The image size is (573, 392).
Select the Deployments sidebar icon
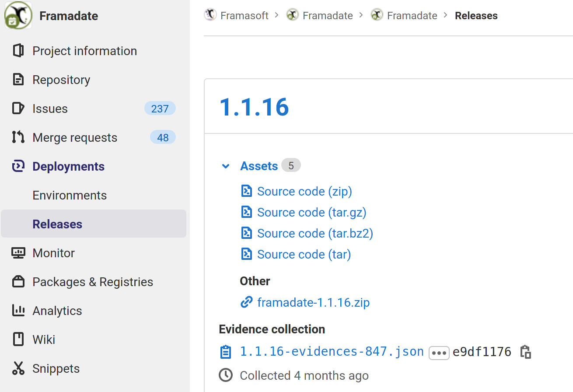click(x=18, y=166)
